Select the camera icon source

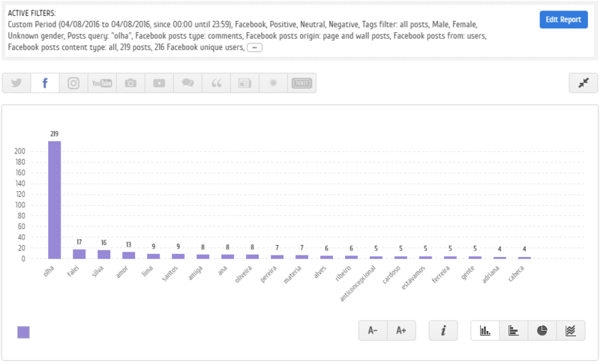point(130,83)
